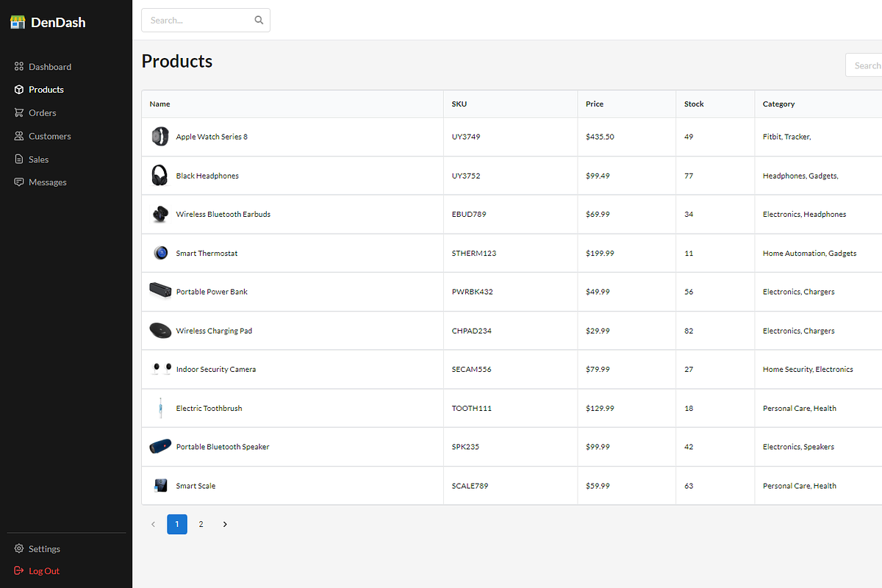882x588 pixels.
Task: Click the red Log Out icon
Action: point(19,571)
